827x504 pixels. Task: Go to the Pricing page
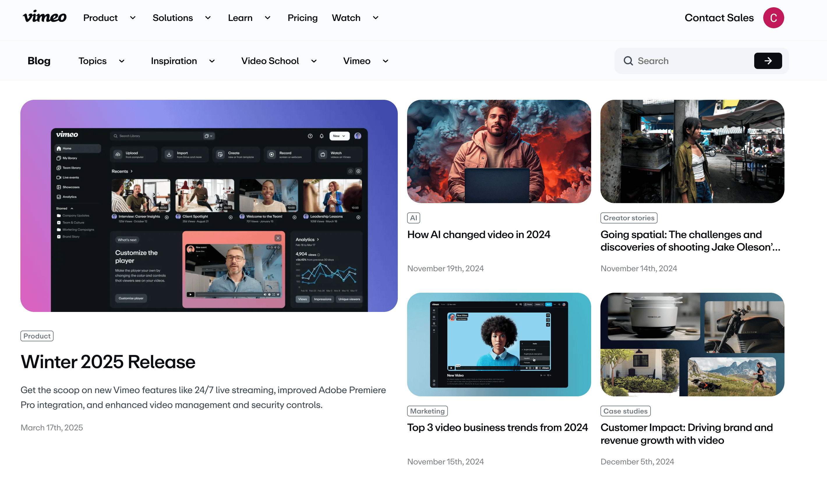click(x=302, y=18)
